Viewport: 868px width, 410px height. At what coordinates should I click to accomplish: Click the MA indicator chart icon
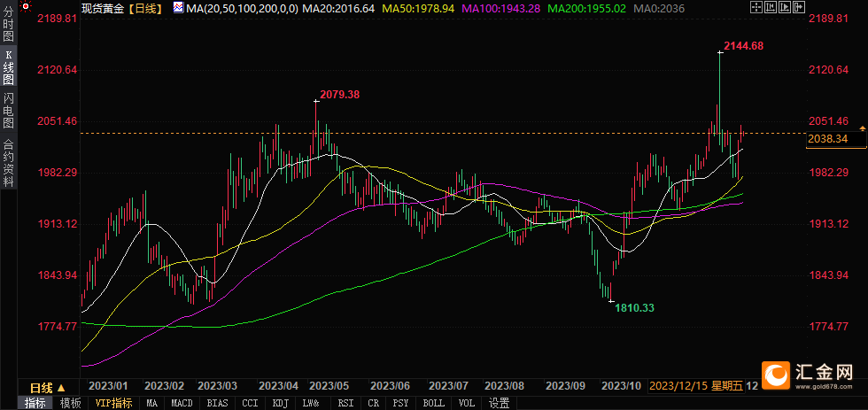tap(178, 8)
